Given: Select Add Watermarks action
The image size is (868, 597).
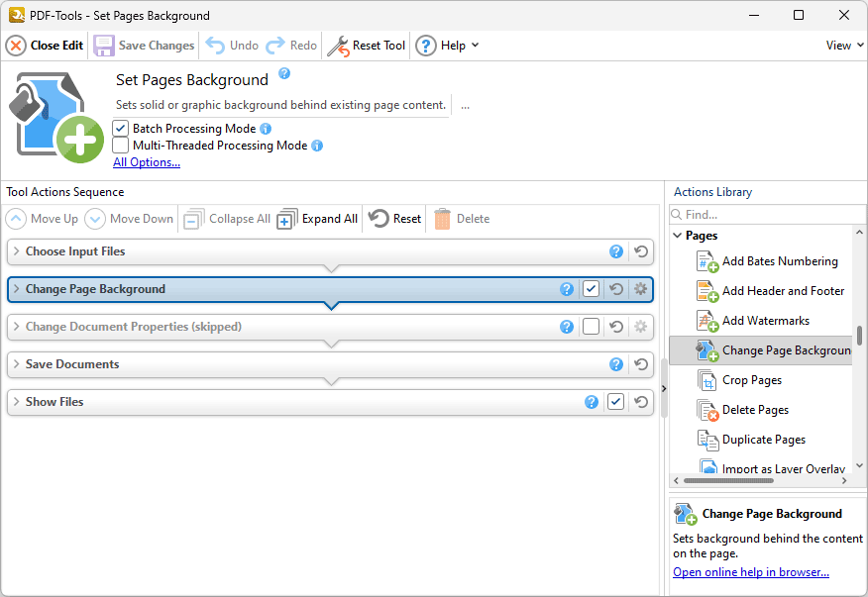Looking at the screenshot, I should click(753, 321).
